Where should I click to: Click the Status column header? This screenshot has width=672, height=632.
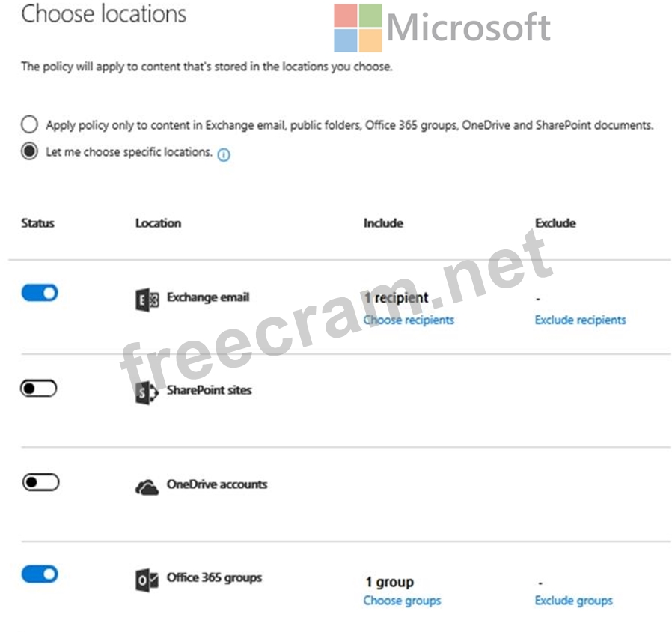[x=37, y=223]
